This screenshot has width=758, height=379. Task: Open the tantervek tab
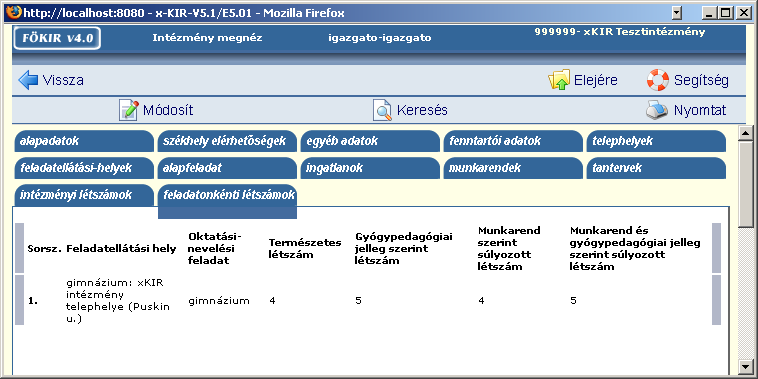pos(656,168)
